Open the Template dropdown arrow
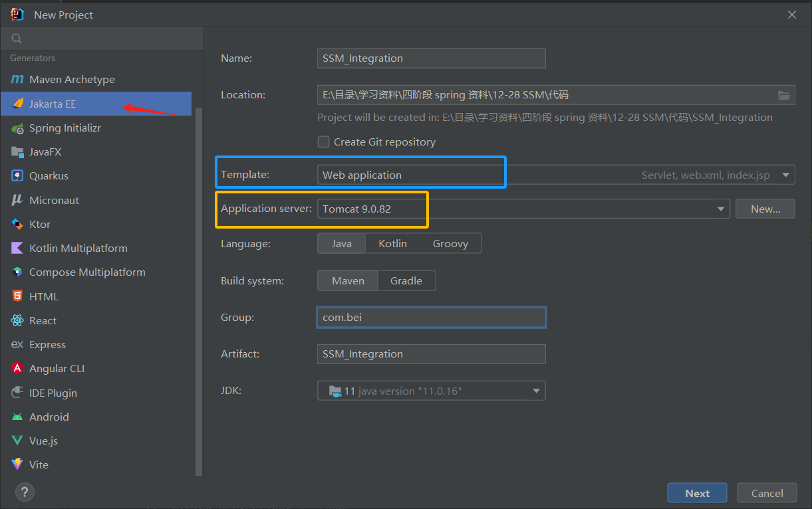This screenshot has height=509, width=812. [x=786, y=175]
